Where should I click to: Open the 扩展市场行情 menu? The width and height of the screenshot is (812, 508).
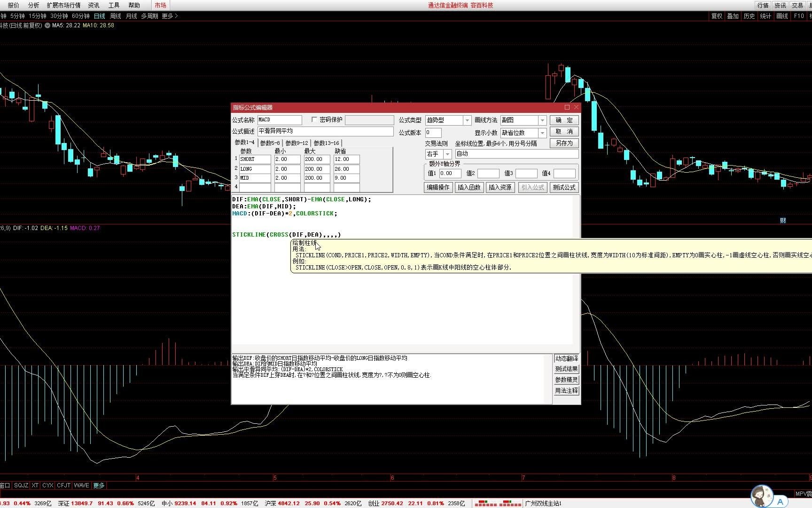point(63,5)
